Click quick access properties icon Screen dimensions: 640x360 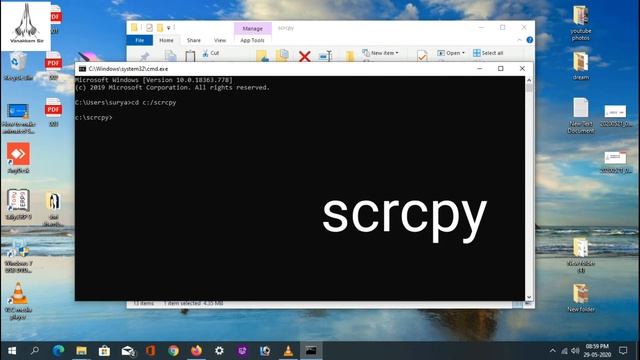click(149, 28)
